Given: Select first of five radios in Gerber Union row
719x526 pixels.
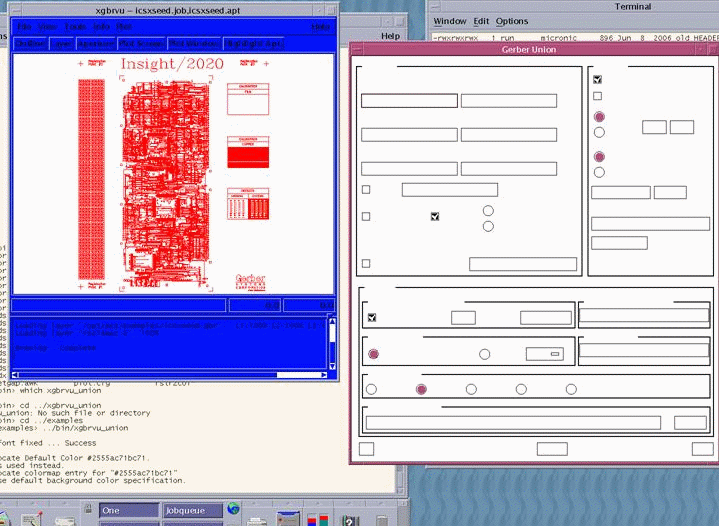Looking at the screenshot, I should (x=371, y=389).
